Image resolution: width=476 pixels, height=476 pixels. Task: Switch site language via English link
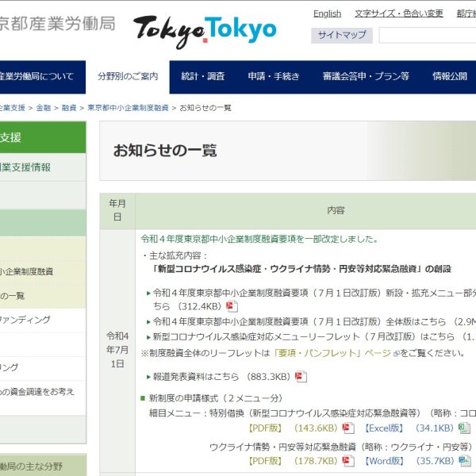327,13
